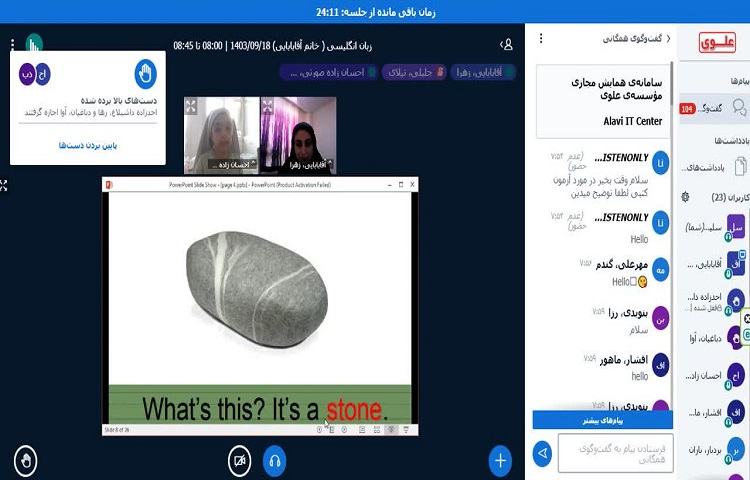Select user 'افشار، ما...' in users list
The height and width of the screenshot is (480, 750).
coord(714,413)
